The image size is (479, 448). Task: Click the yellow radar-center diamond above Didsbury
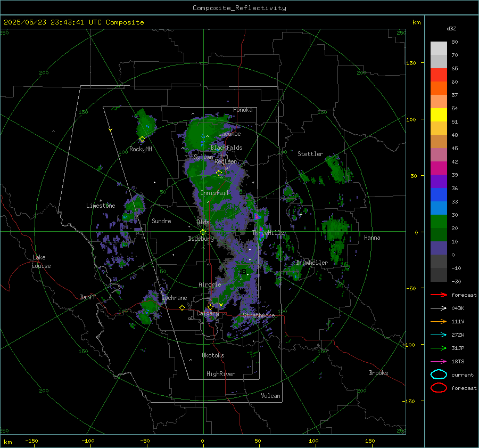coord(203,232)
